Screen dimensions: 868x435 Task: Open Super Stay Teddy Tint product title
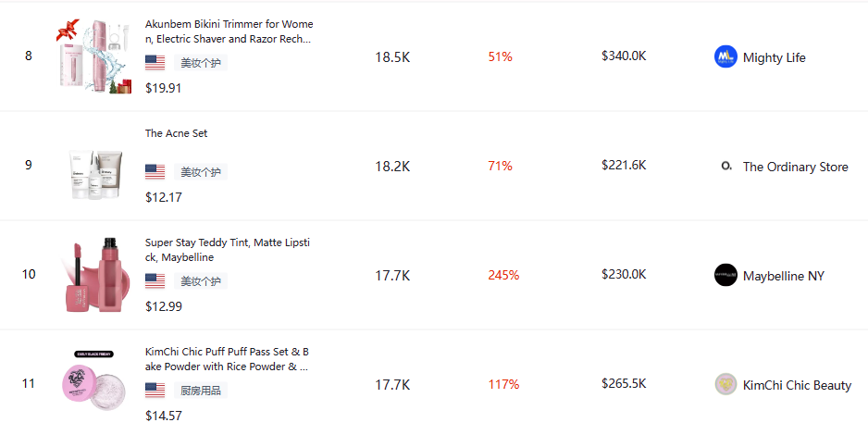tap(228, 250)
